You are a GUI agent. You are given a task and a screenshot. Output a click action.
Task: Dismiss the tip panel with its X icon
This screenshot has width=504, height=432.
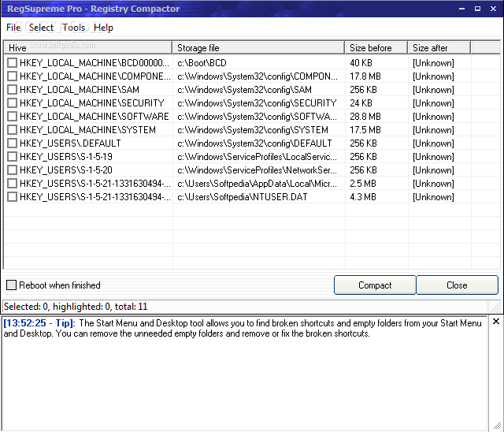pos(496,321)
